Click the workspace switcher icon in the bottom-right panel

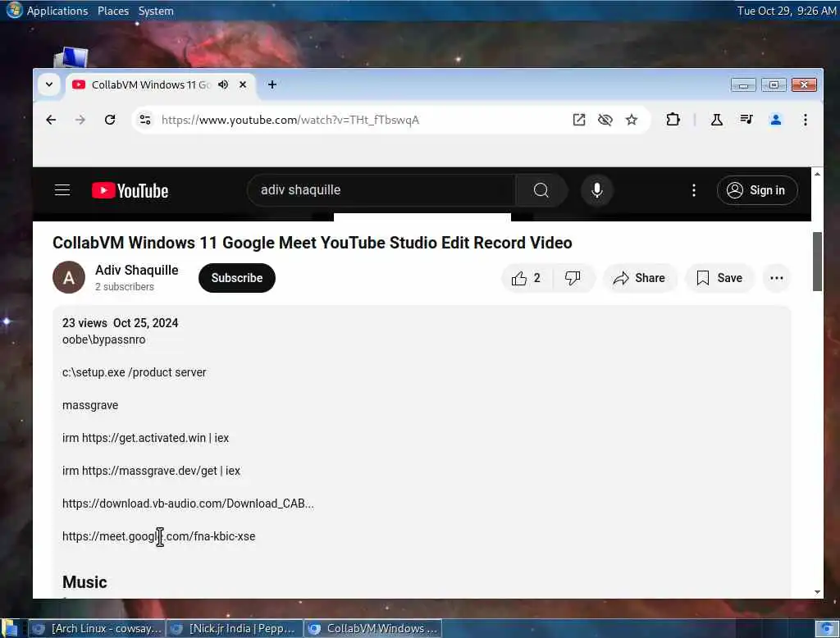[827, 629]
